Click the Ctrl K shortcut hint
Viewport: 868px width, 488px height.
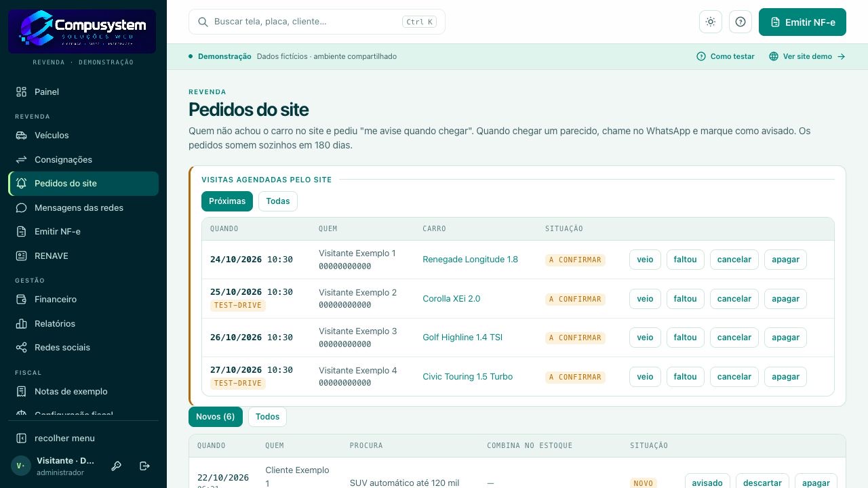click(x=419, y=22)
